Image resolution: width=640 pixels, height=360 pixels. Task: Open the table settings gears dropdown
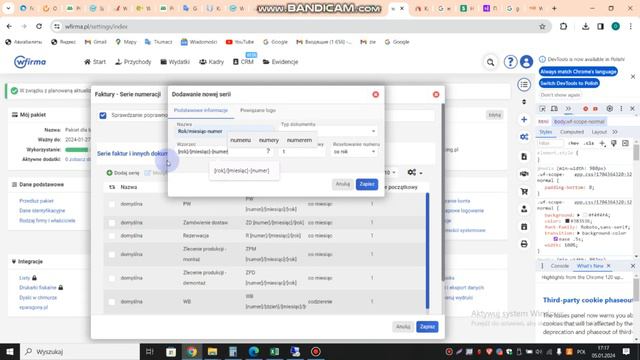(414, 173)
